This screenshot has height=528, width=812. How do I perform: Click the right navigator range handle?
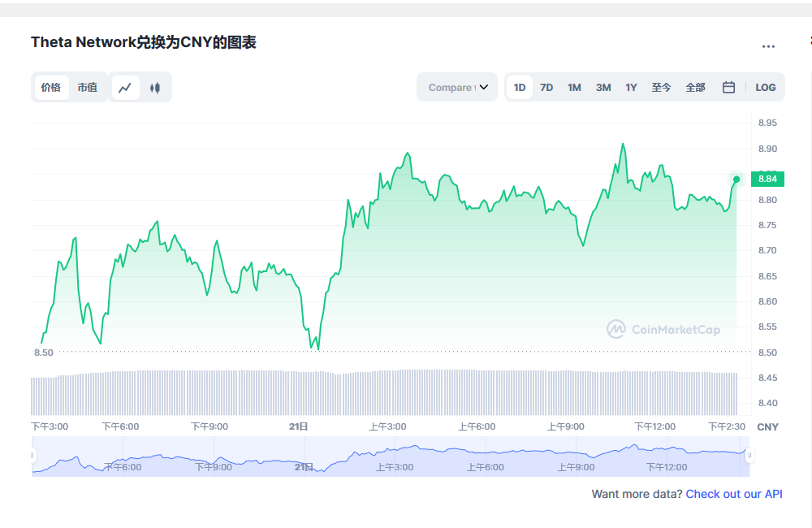click(x=749, y=456)
